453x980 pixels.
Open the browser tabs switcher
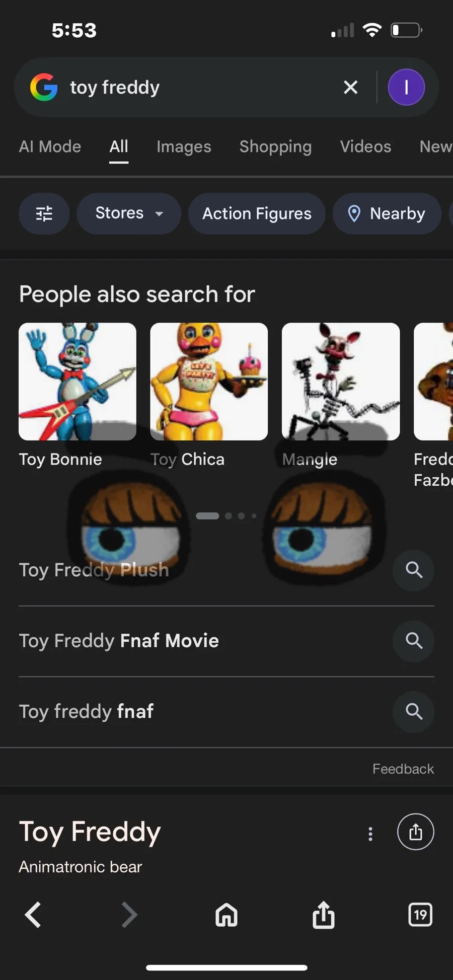(420, 915)
